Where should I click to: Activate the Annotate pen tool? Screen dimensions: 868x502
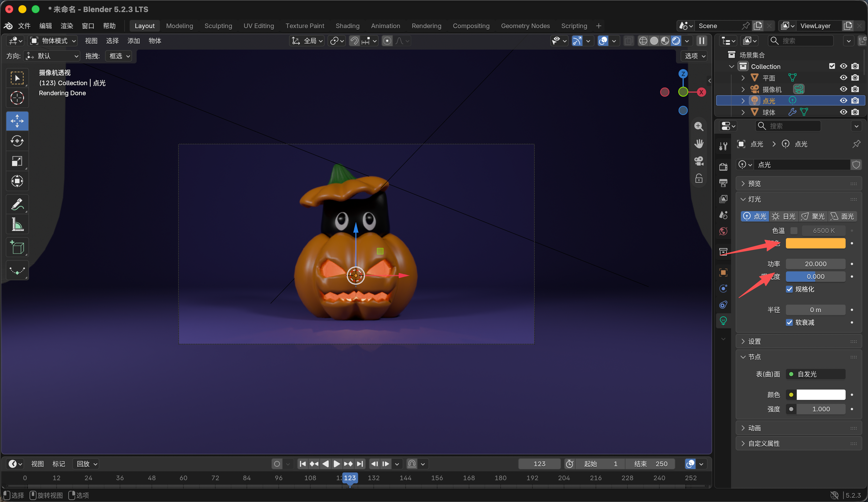[17, 204]
